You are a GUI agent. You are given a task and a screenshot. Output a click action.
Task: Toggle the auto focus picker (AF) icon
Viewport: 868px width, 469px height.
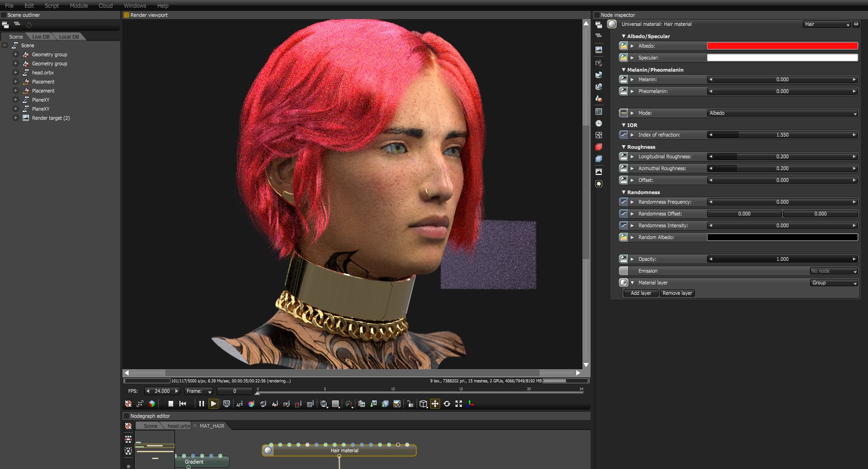point(240,404)
